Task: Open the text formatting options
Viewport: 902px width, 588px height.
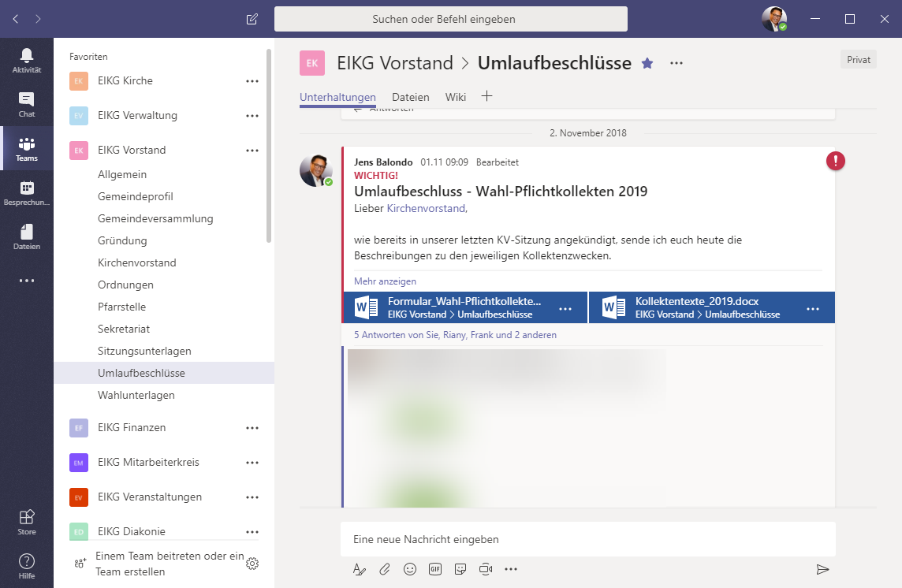Action: point(359,569)
